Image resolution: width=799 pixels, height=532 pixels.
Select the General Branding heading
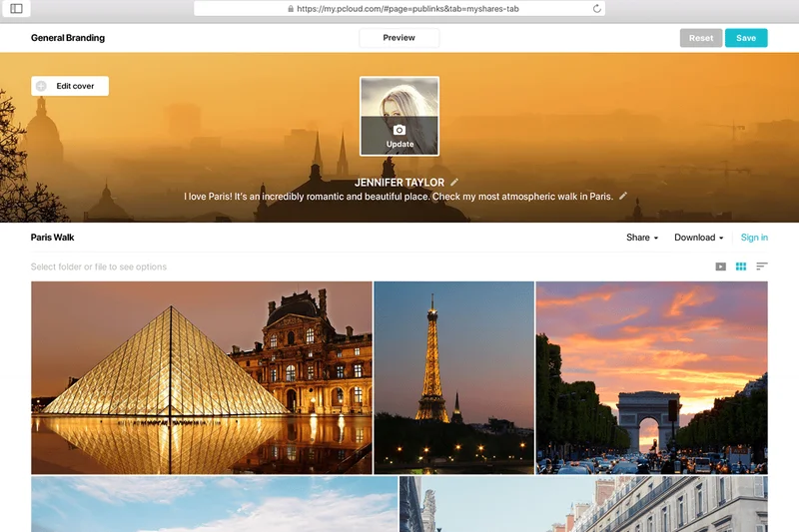click(x=68, y=38)
